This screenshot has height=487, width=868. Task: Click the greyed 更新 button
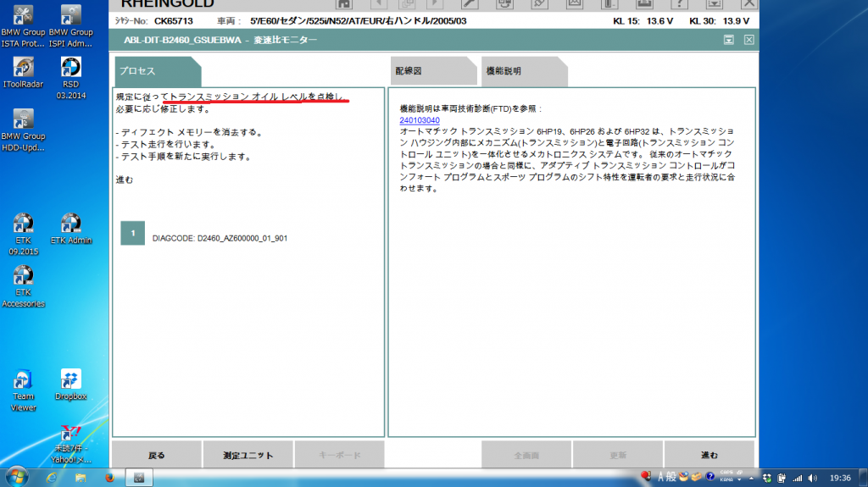(x=618, y=455)
